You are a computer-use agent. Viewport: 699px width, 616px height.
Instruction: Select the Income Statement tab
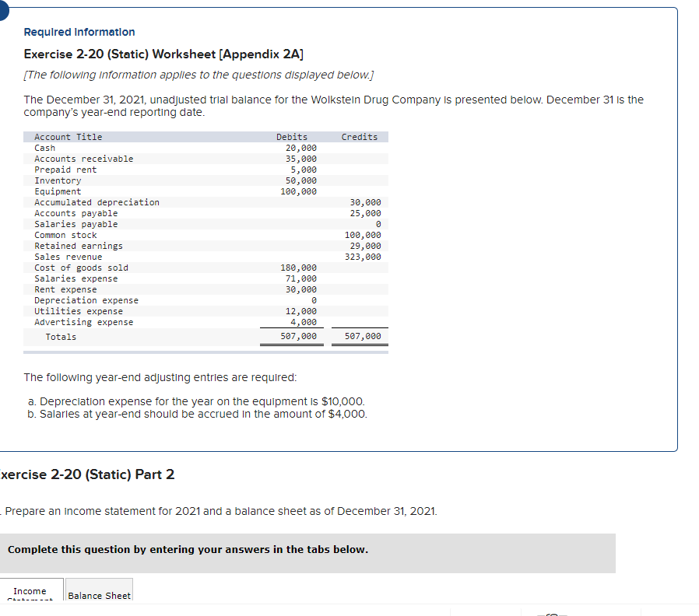coord(31,593)
